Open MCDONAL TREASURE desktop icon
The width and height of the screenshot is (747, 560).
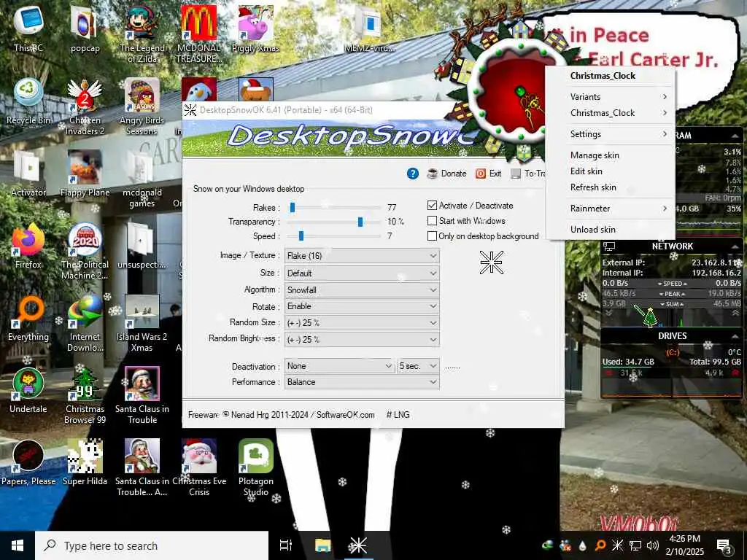click(x=199, y=34)
